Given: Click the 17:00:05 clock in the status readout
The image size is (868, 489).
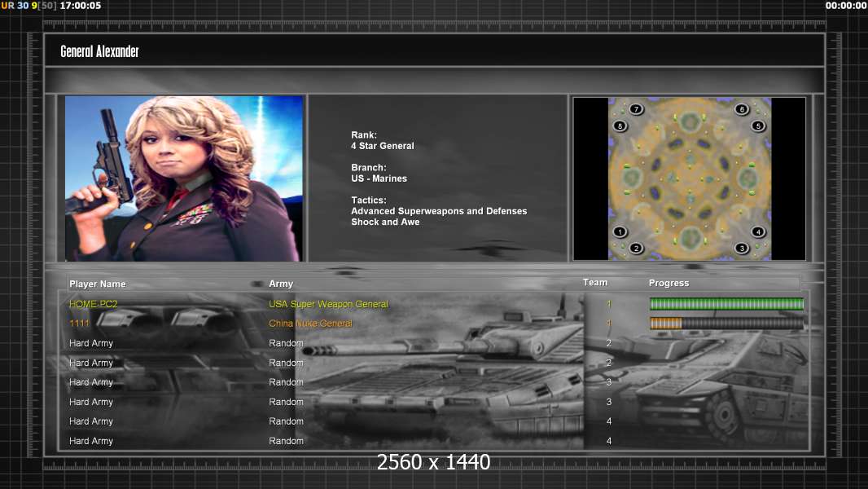Looking at the screenshot, I should coord(81,6).
